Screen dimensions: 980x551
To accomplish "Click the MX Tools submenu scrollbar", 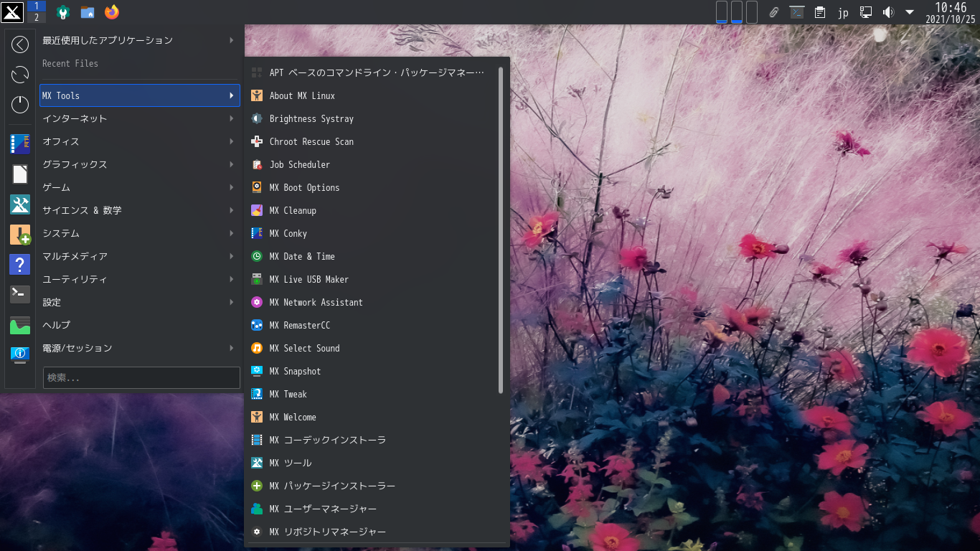I will tap(501, 230).
